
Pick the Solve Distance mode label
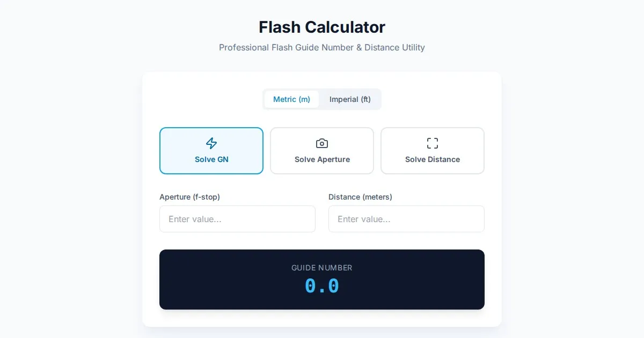[433, 159]
